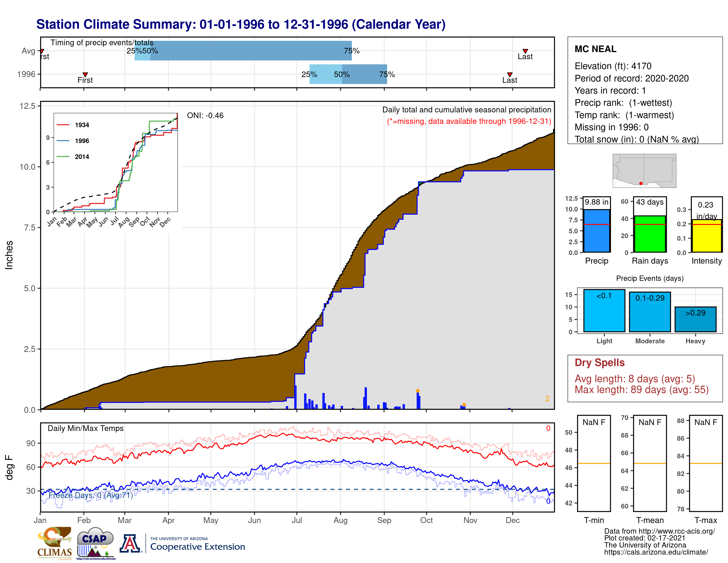The height and width of the screenshot is (563, 728).
Task: Click the T-max NaN F box
Action: (706, 463)
